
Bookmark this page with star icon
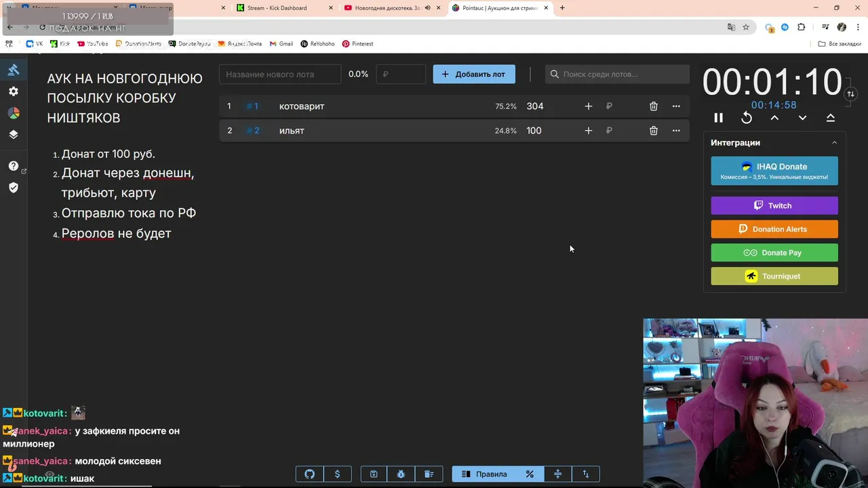click(x=746, y=27)
